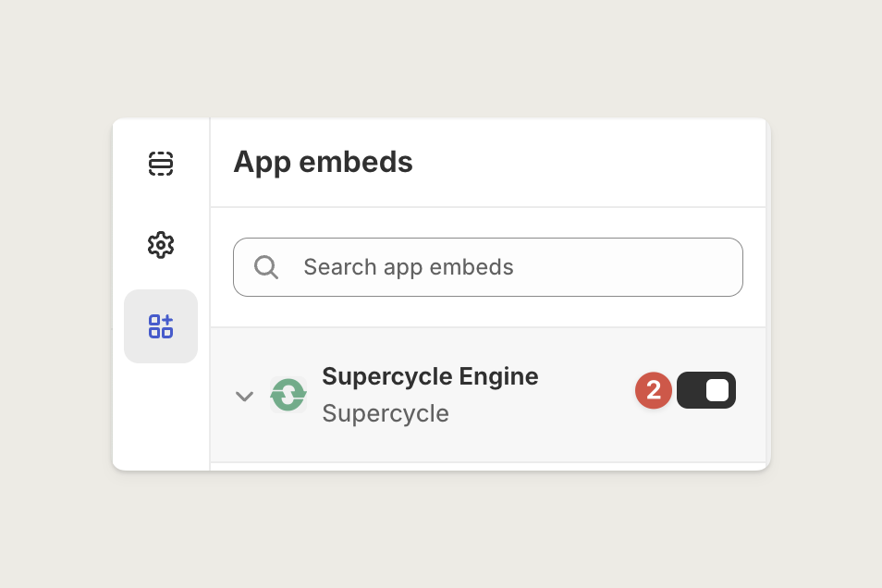Click the green Supercycle app logo
The width and height of the screenshot is (882, 588).
coord(288,395)
